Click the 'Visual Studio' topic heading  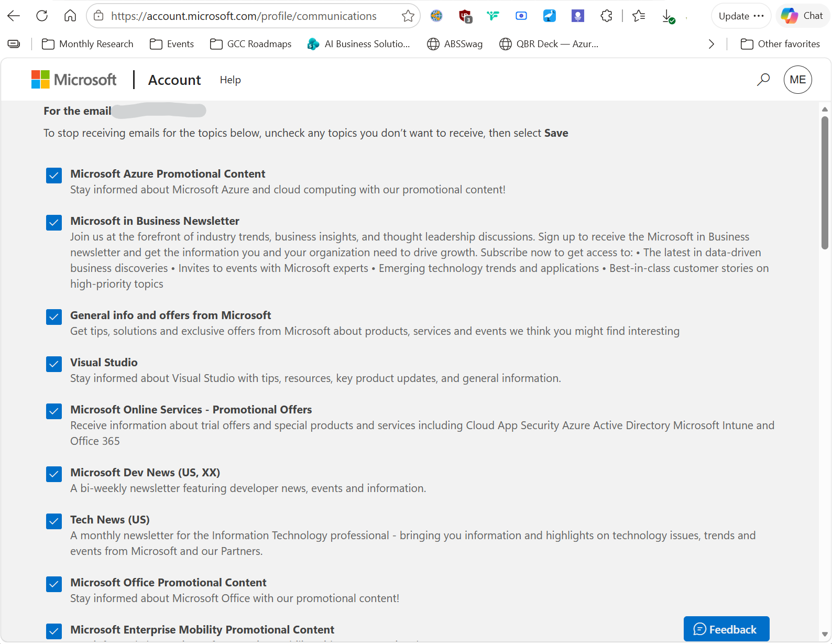point(104,363)
